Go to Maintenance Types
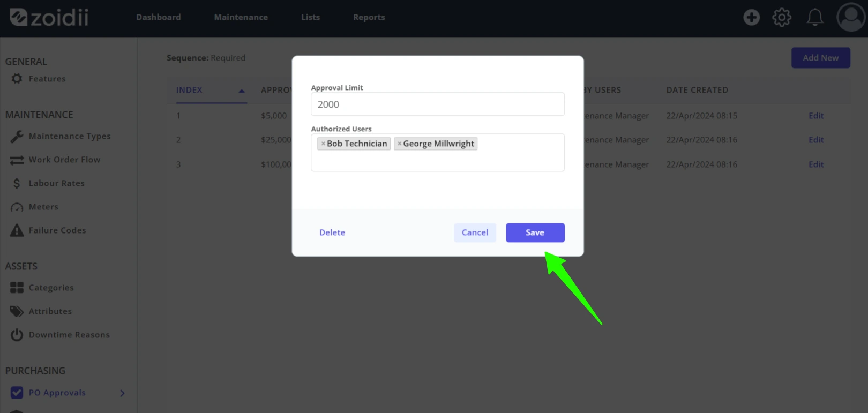The width and height of the screenshot is (868, 413). [x=70, y=136]
